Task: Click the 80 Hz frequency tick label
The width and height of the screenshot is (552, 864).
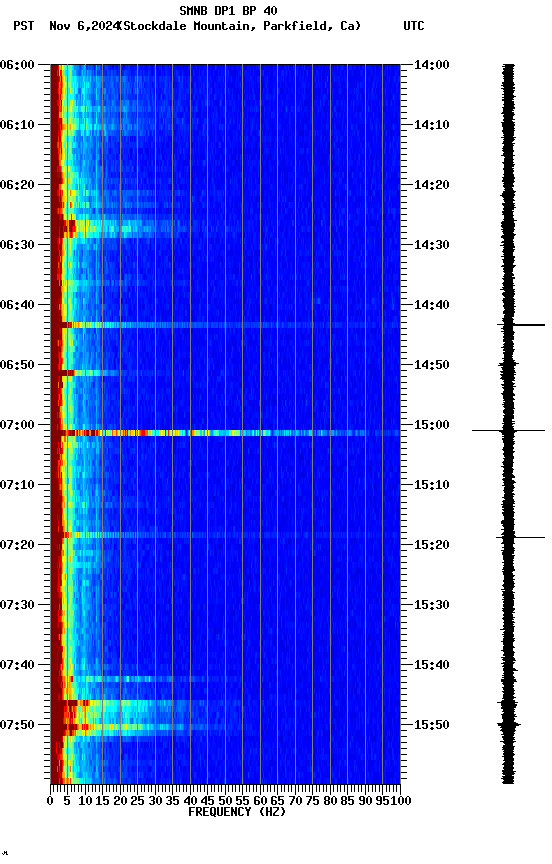Action: coord(331,801)
